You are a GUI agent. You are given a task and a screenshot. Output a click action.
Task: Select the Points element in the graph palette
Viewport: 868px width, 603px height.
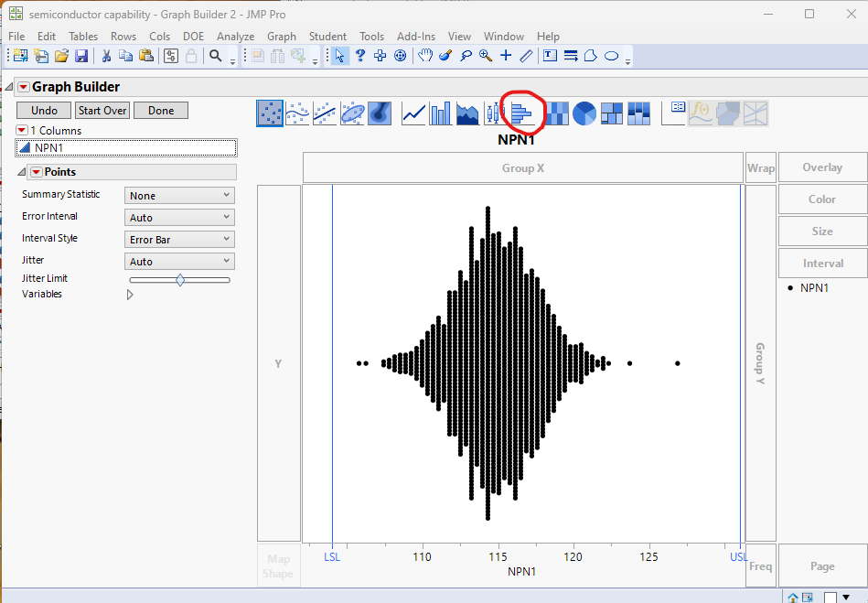(x=270, y=113)
